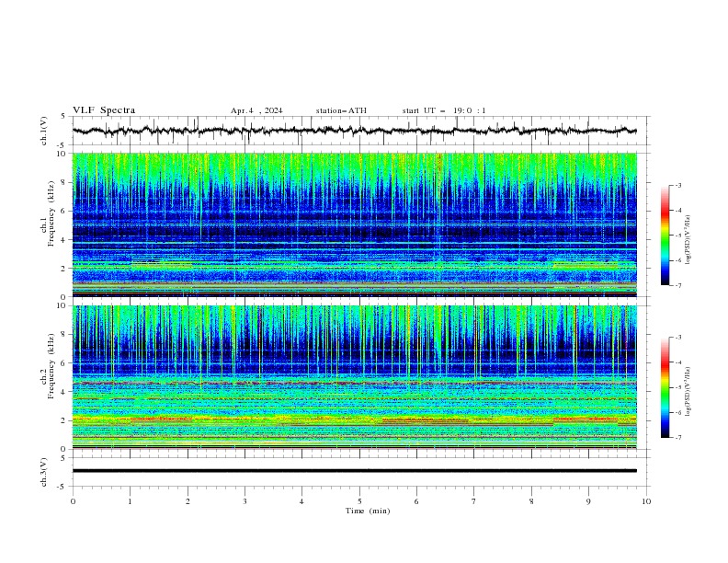This screenshot has width=728, height=563.
Task: Click the time axis tick label '9'
Action: pyautogui.click(x=588, y=501)
